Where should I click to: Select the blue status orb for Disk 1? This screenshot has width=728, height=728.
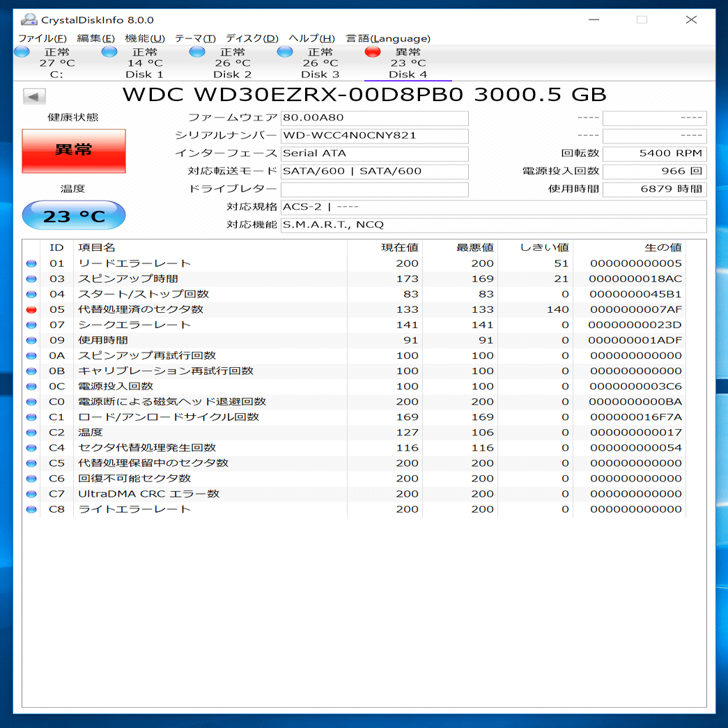coord(109,52)
